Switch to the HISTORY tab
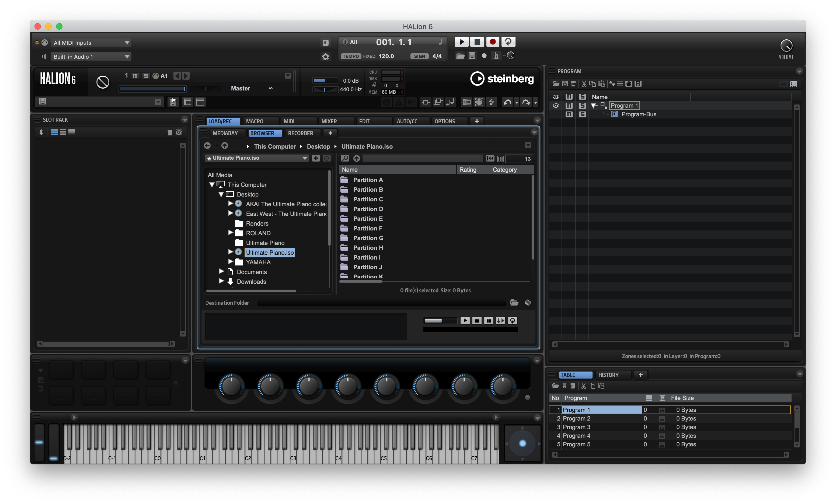 614,374
